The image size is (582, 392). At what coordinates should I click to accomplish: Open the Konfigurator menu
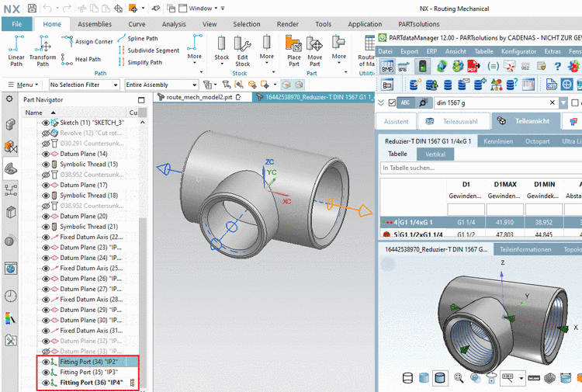[x=519, y=51]
